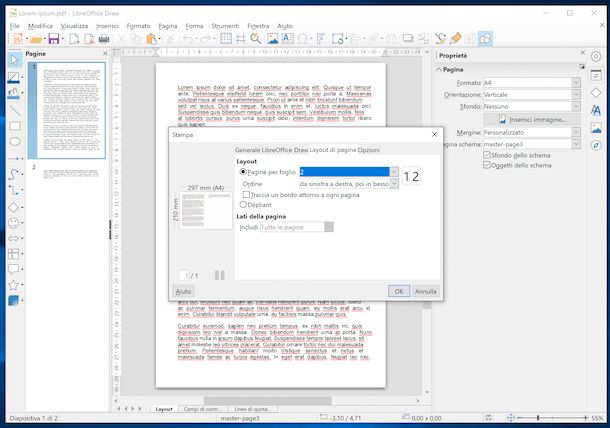Screen dimensions: 610x428
Task: Select the Linee di quota layer tab
Action: click(252, 409)
